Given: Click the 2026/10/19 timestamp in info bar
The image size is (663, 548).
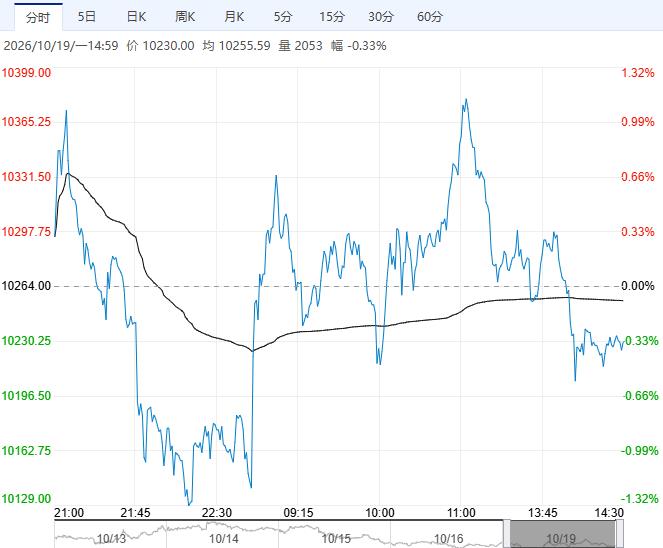Looking at the screenshot, I should pyautogui.click(x=60, y=46).
